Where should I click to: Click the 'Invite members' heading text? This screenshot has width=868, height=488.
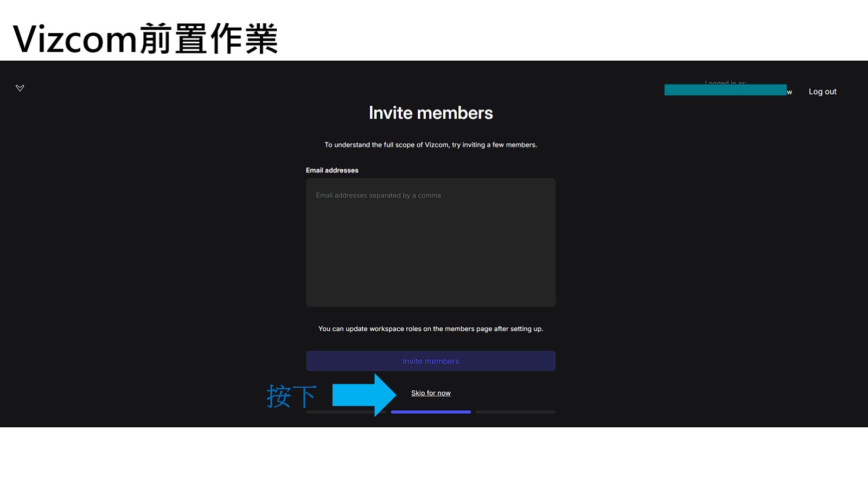(431, 113)
